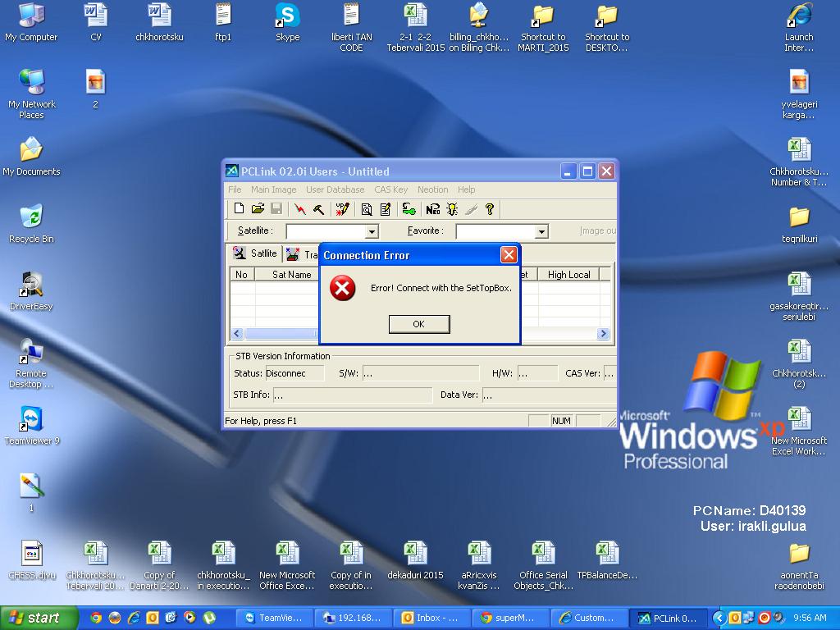Click right arrow of horizontal scrollbar
This screenshot has height=630, width=840.
coord(603,333)
